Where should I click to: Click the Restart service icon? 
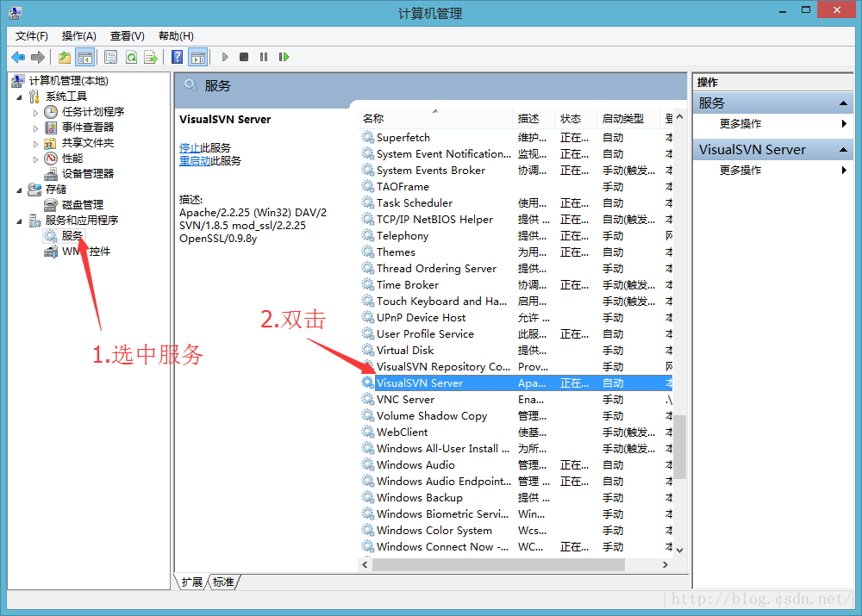point(284,57)
